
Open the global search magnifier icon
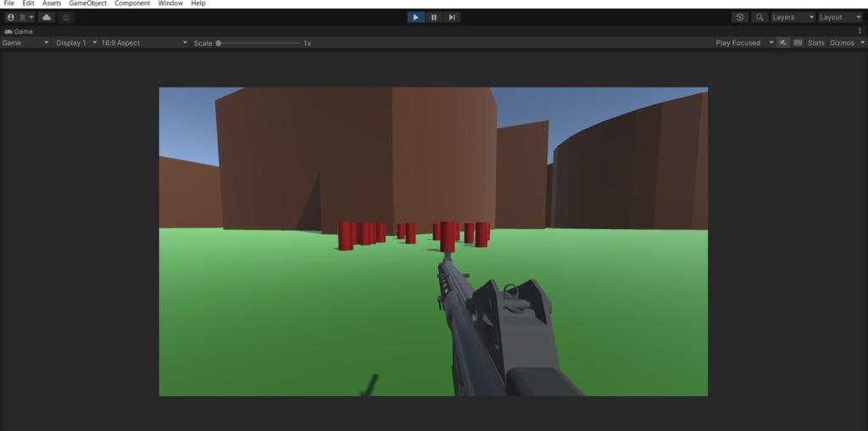759,17
